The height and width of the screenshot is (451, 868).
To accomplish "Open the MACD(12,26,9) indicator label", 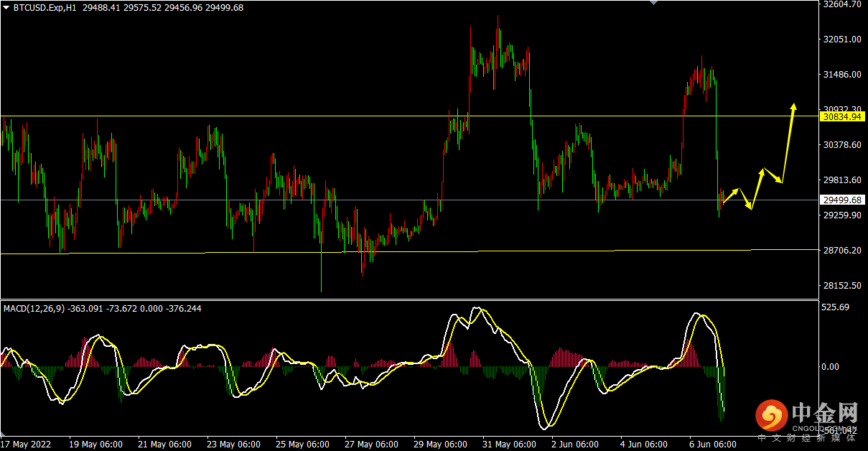I will point(34,308).
